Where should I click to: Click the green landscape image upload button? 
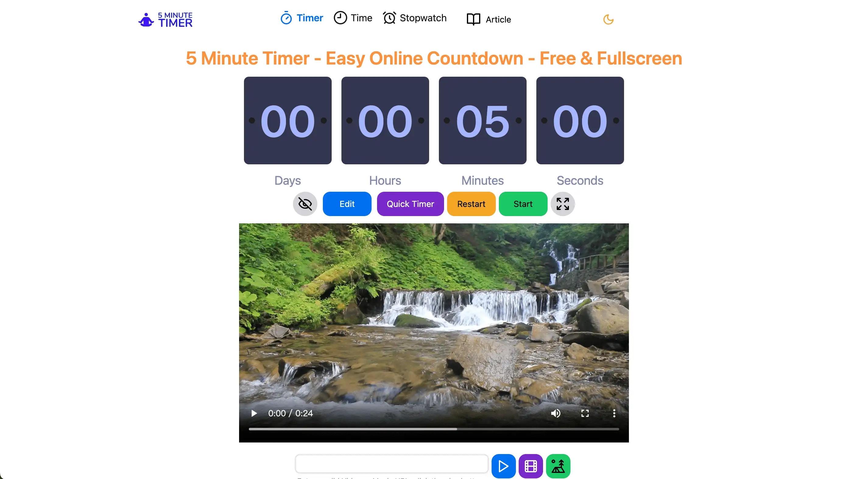pyautogui.click(x=558, y=466)
